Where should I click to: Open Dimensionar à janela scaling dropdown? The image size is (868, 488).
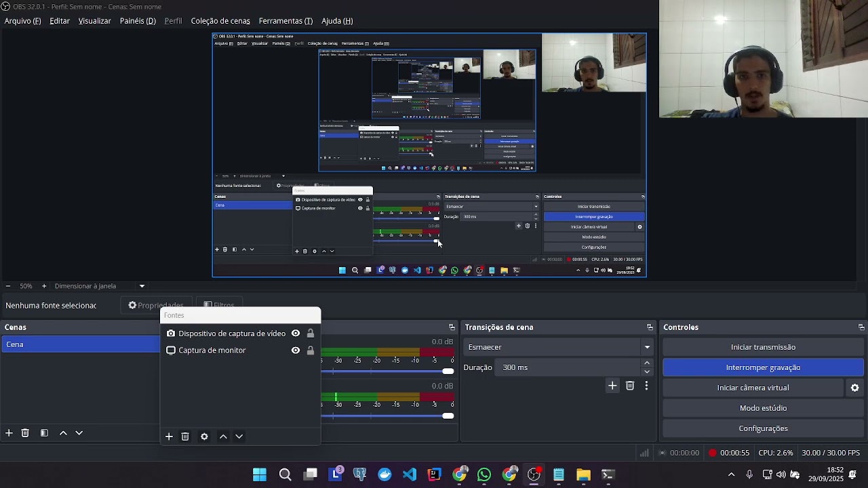(x=100, y=286)
